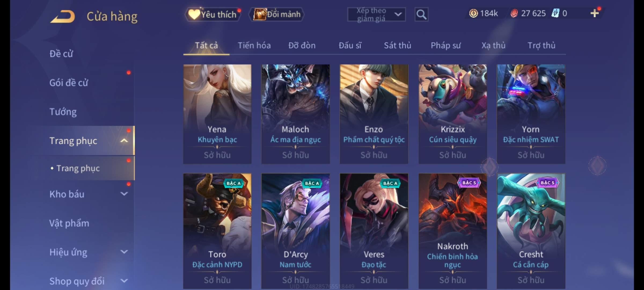Select the Tiến hóa tab
This screenshot has height=290, width=644.
pos(254,45)
